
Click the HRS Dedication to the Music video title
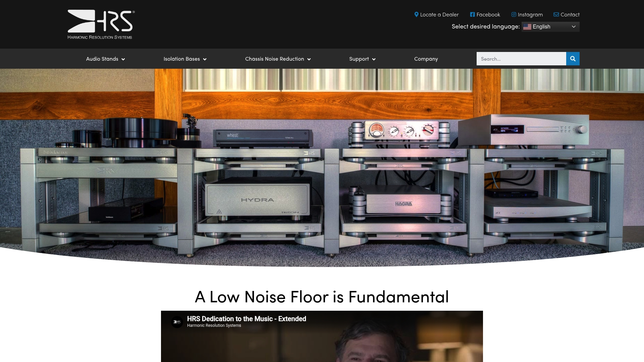pos(247,319)
